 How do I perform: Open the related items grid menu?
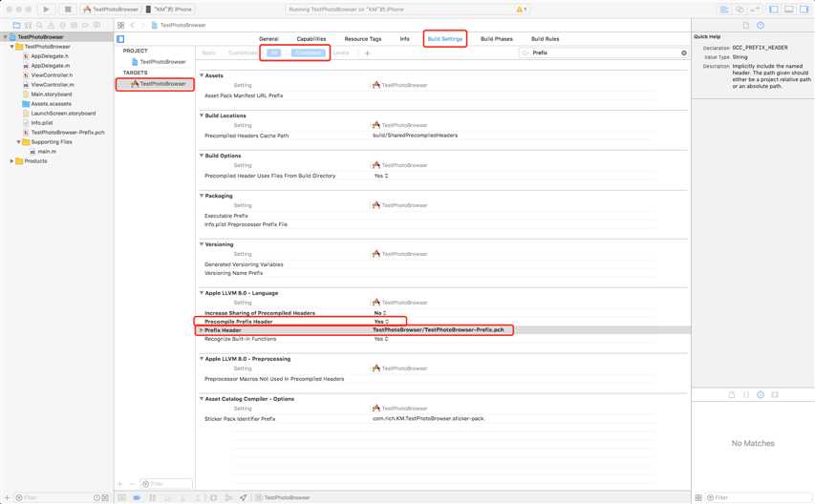(x=120, y=25)
